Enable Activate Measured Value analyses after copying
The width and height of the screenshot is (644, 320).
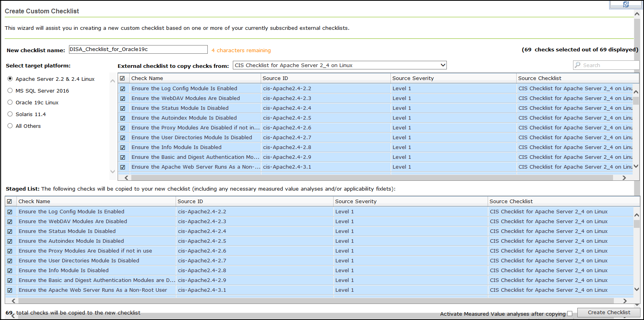(x=570, y=314)
